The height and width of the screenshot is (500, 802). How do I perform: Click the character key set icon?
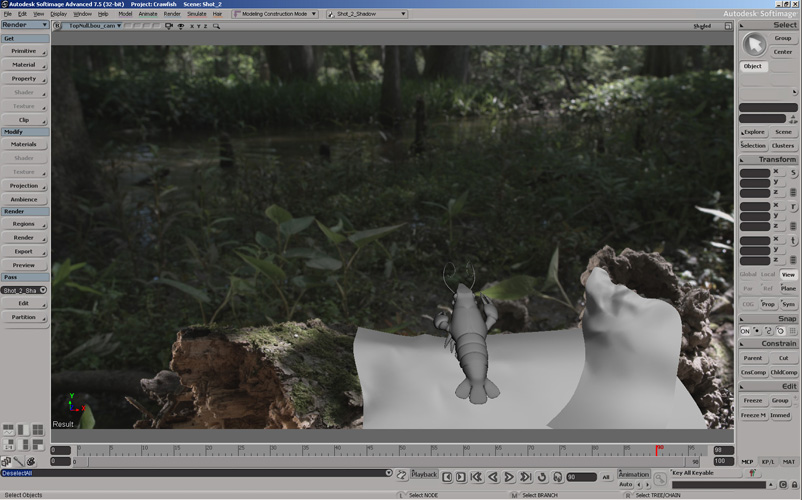pyautogui.click(x=752, y=473)
